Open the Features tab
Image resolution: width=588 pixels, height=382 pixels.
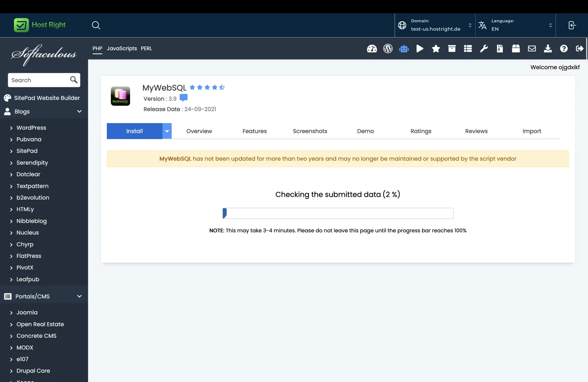click(254, 131)
